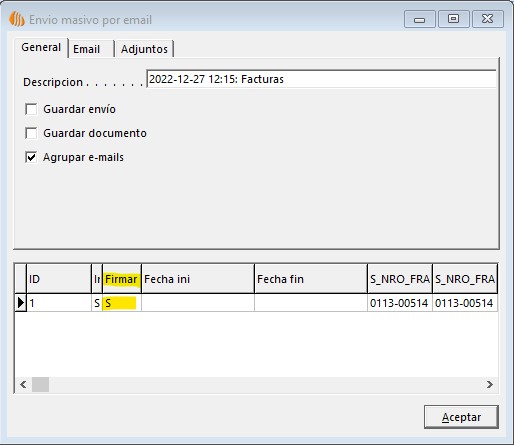The height and width of the screenshot is (445, 514).
Task: Click the orange app icon in title bar
Action: [x=17, y=19]
